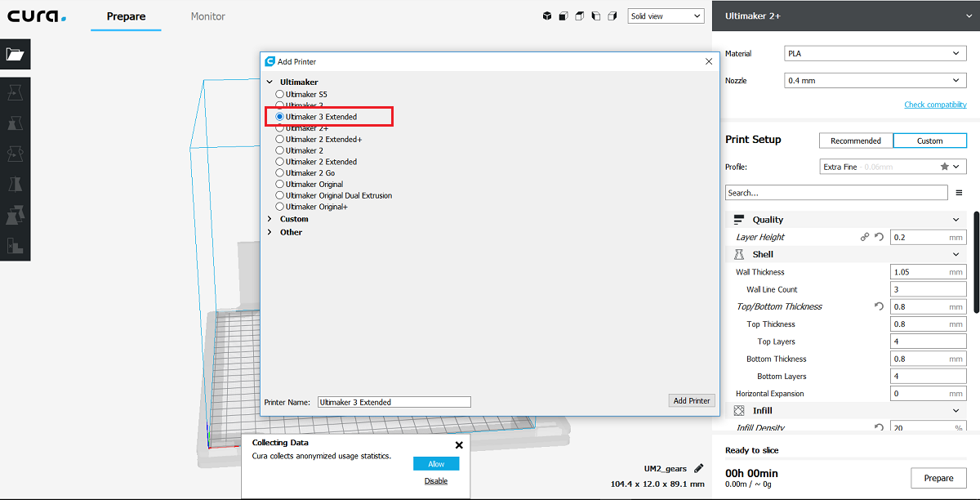Close the Add Printer dialog
The width and height of the screenshot is (980, 500).
click(x=709, y=61)
